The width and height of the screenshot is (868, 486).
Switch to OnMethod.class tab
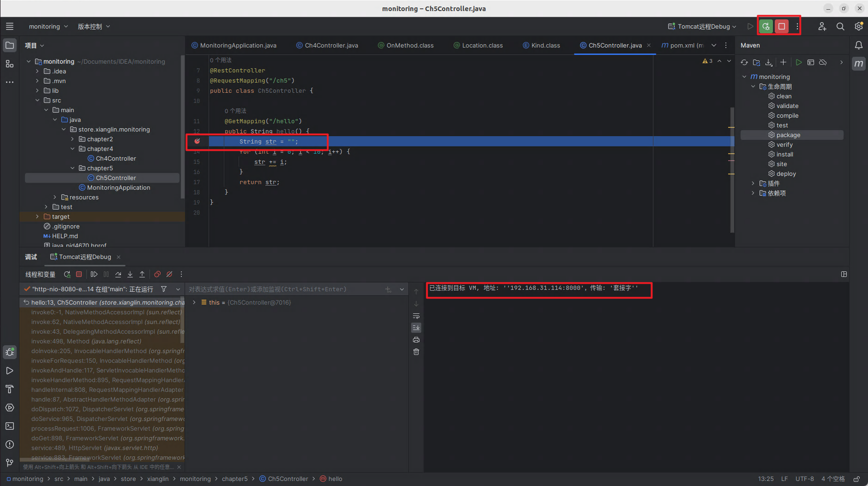click(x=406, y=45)
